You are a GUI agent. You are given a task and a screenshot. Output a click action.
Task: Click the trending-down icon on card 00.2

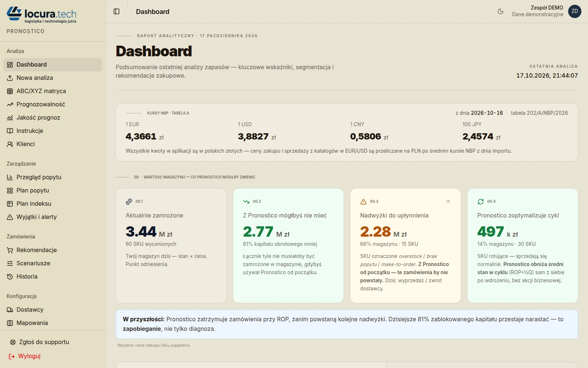click(x=246, y=201)
